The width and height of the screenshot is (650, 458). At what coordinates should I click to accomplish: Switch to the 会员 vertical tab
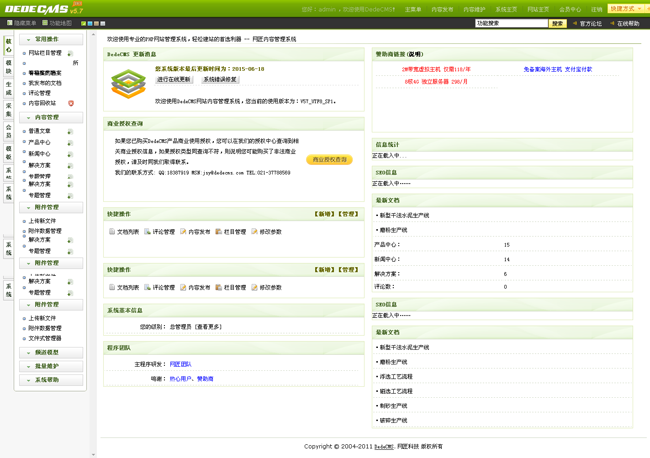click(8, 131)
